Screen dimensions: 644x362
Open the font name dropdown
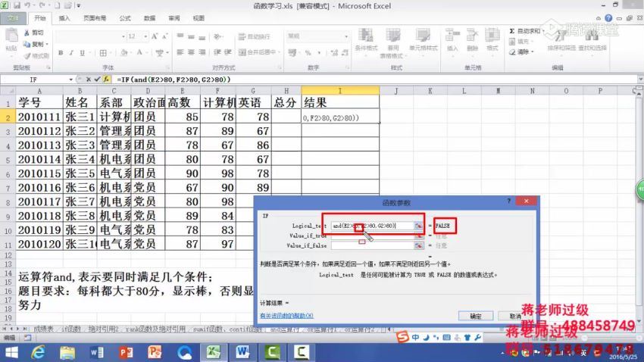(x=123, y=36)
